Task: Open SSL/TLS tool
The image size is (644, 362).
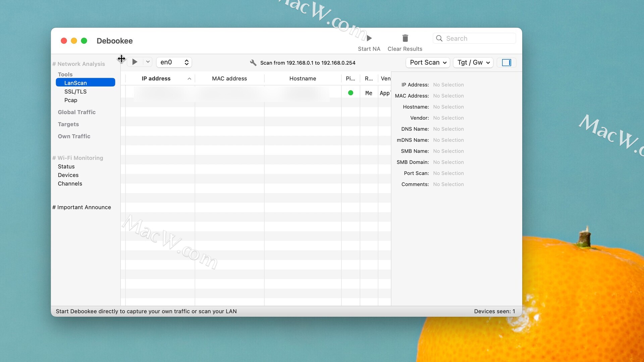Action: 75,92
